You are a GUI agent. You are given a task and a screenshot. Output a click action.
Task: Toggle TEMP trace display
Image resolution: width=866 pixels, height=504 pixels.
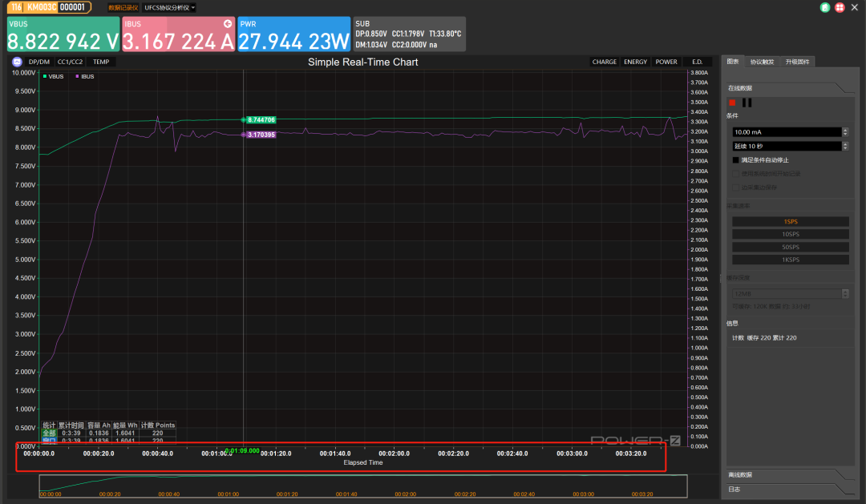click(101, 62)
